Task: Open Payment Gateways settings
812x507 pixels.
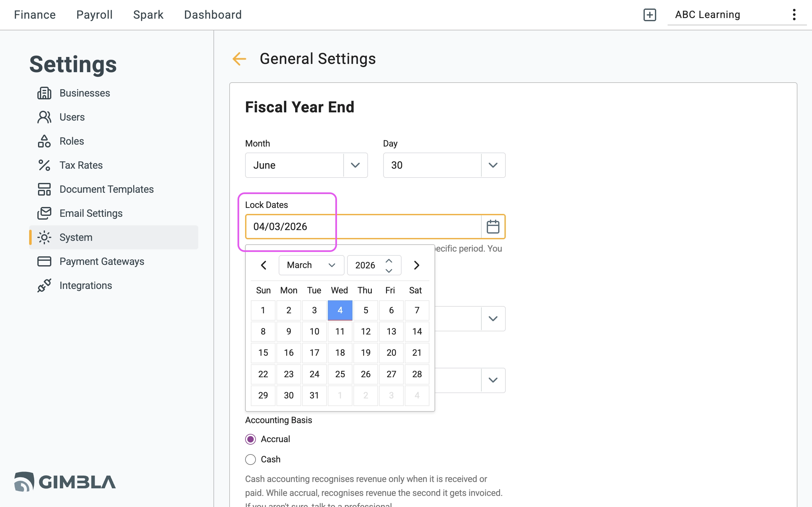Action: 102,261
